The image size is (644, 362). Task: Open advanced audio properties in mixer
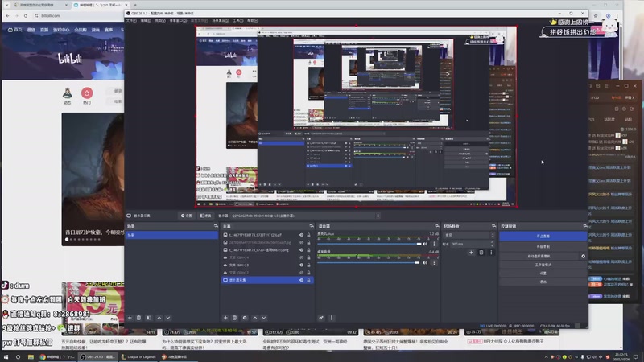[x=321, y=318]
